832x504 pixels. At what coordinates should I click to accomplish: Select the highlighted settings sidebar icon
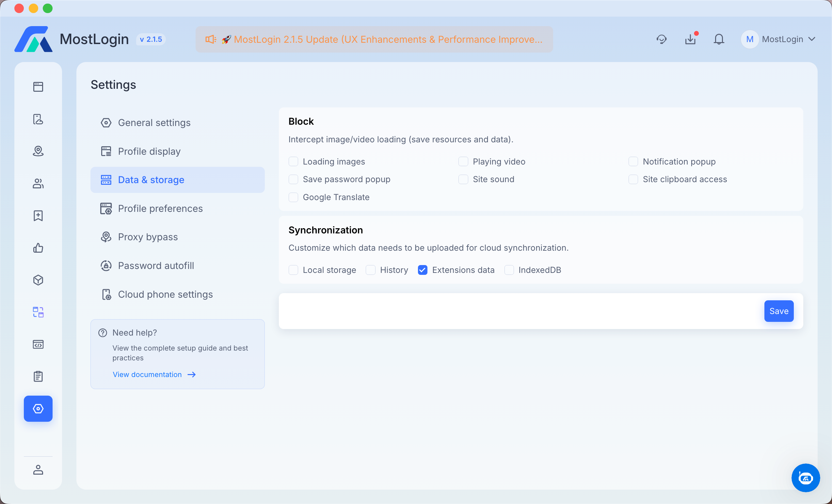point(38,408)
